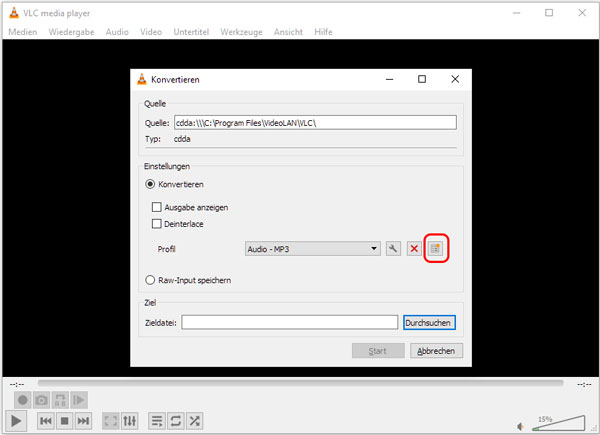
Task: Click the Abbrechen button
Action: pyautogui.click(x=436, y=351)
